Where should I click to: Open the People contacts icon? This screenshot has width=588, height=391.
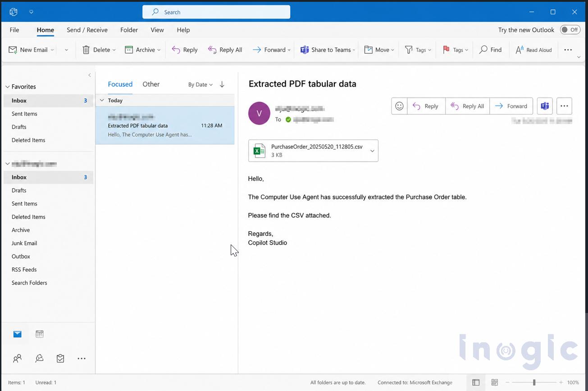click(x=18, y=359)
